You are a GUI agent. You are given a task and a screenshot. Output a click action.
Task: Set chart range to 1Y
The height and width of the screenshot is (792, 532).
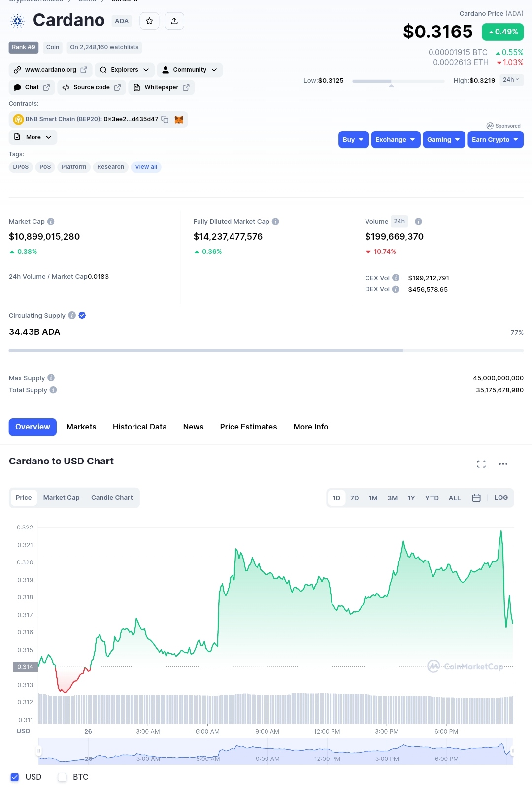(x=411, y=498)
